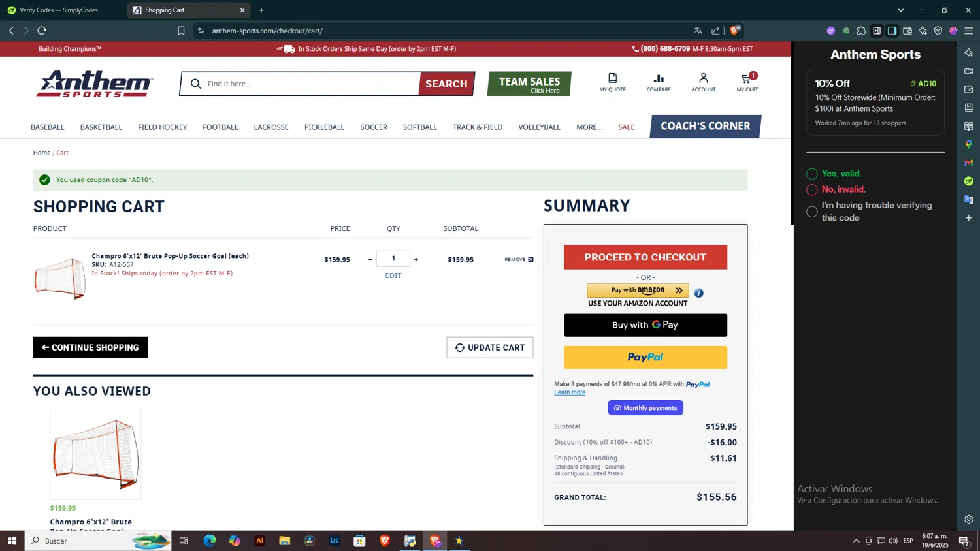Viewport: 980px width, 551px height.
Task: Click the browser back arrow
Action: click(11, 31)
